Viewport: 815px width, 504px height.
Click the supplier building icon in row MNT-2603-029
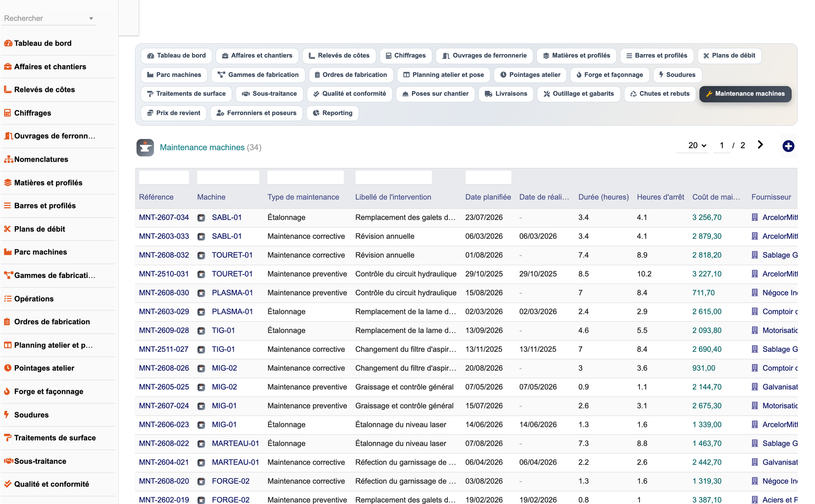click(x=755, y=311)
